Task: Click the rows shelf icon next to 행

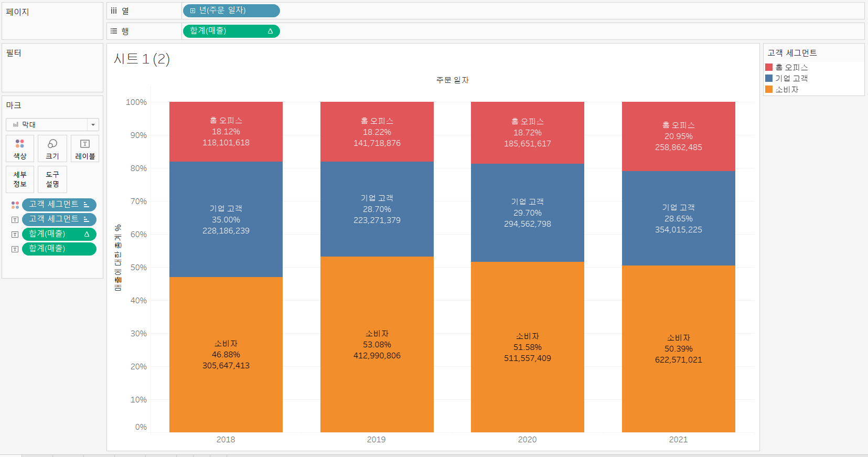Action: [114, 31]
